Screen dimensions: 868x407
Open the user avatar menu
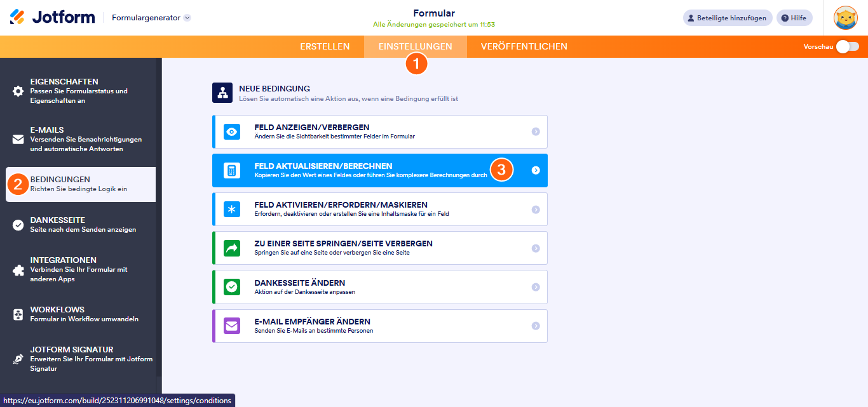[845, 18]
